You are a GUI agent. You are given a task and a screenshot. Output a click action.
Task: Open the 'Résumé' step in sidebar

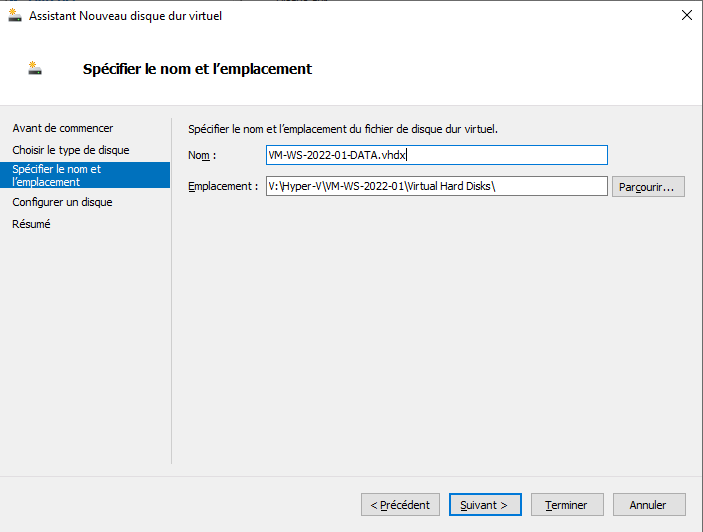pyautogui.click(x=32, y=224)
